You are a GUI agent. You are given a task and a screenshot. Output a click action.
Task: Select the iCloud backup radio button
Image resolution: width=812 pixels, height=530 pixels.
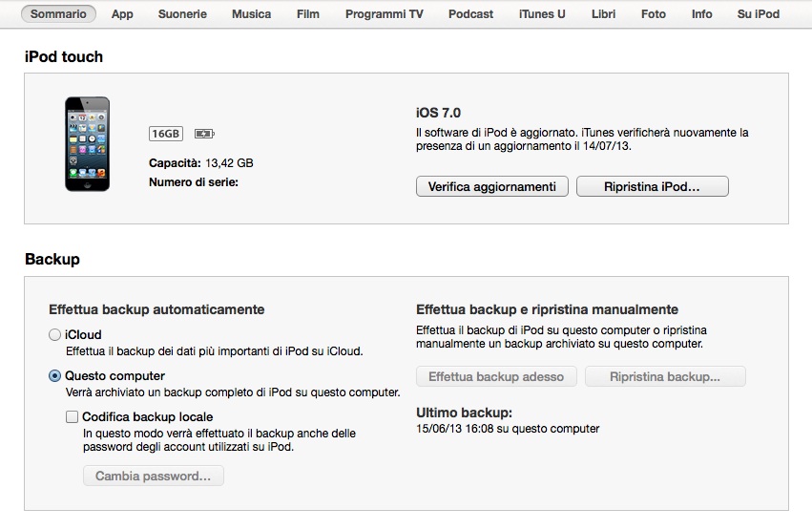54,335
